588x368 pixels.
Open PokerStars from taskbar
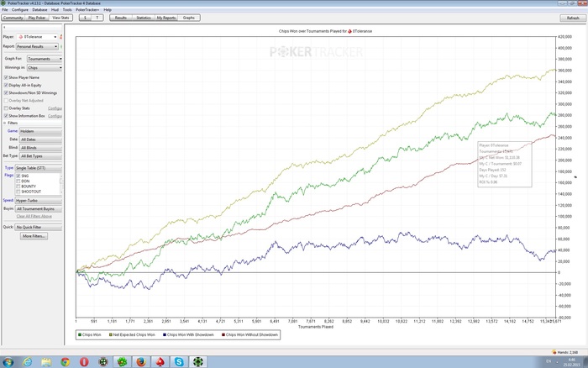[x=160, y=362]
